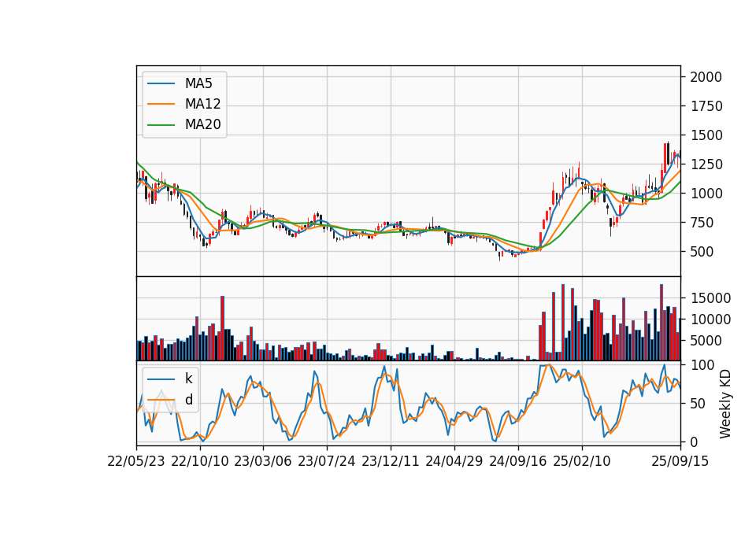This screenshot has height=543, width=756.
Task: Click the MA20 legend label
Action: pos(202,124)
